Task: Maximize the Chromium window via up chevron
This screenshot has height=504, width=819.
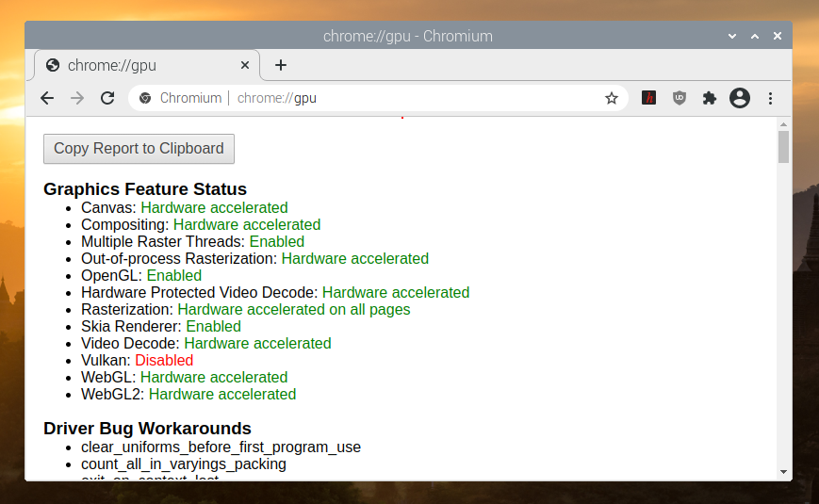Action: pos(755,36)
